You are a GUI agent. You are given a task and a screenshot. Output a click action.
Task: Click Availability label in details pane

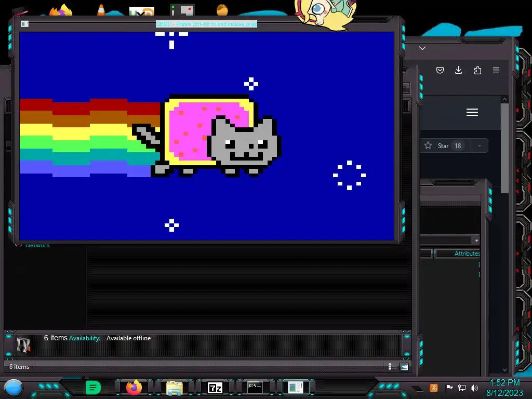tap(85, 338)
